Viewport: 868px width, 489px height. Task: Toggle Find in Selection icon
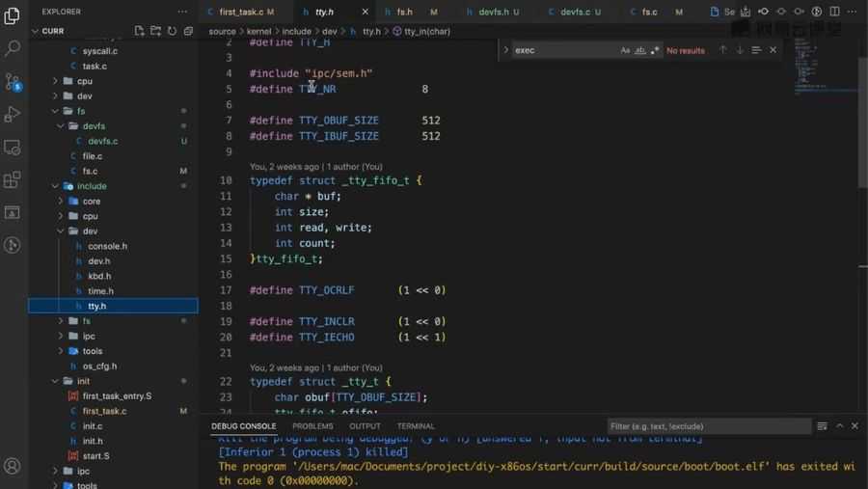756,50
